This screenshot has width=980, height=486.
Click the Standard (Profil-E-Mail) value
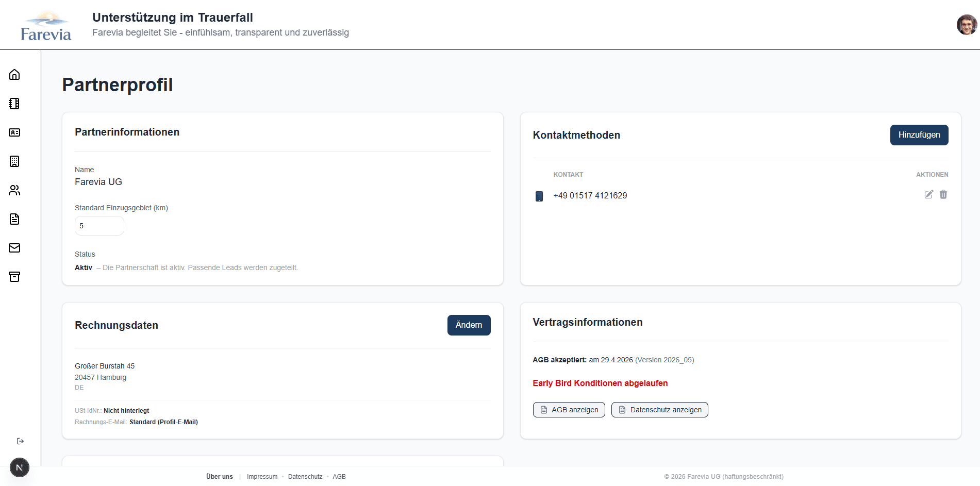point(163,422)
